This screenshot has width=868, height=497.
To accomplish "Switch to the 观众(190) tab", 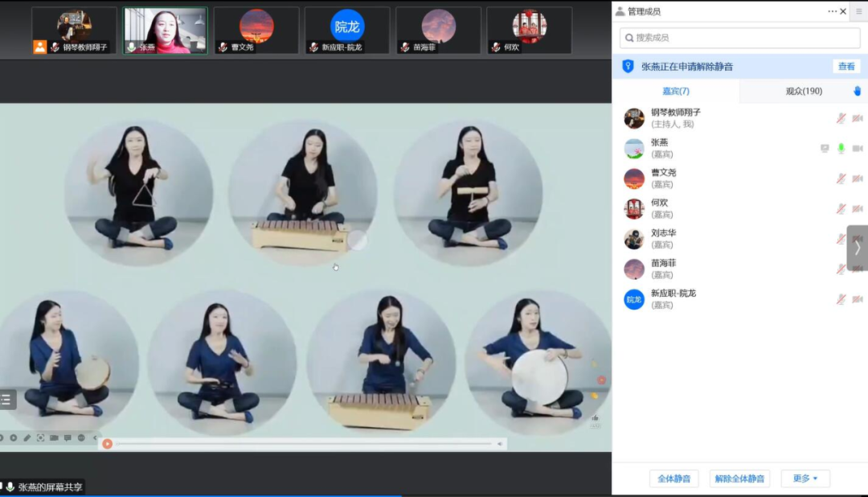I will pos(803,91).
